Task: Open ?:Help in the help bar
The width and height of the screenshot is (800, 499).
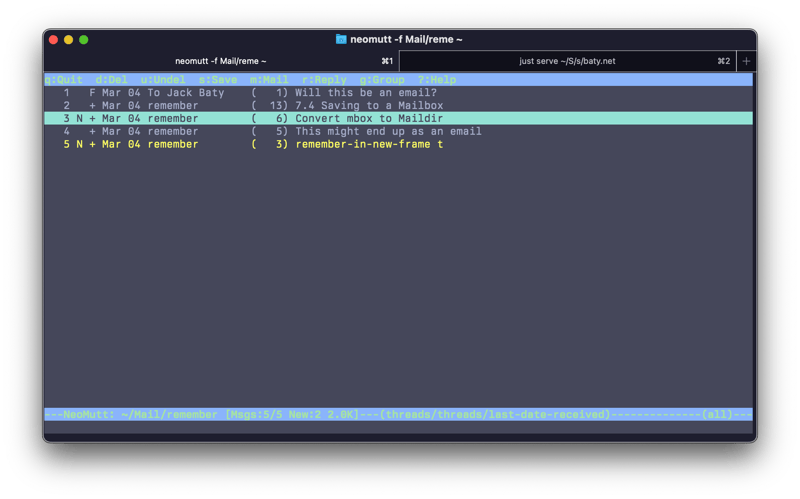Action: point(437,80)
